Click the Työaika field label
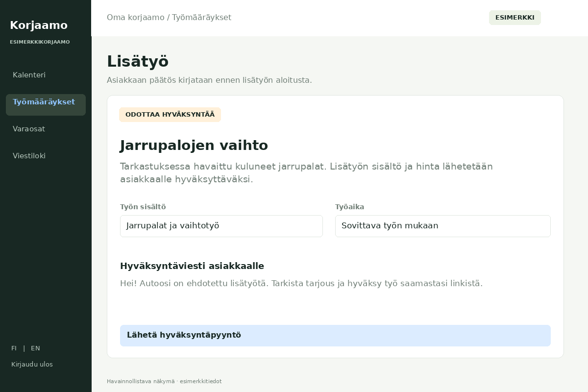 tap(350, 207)
